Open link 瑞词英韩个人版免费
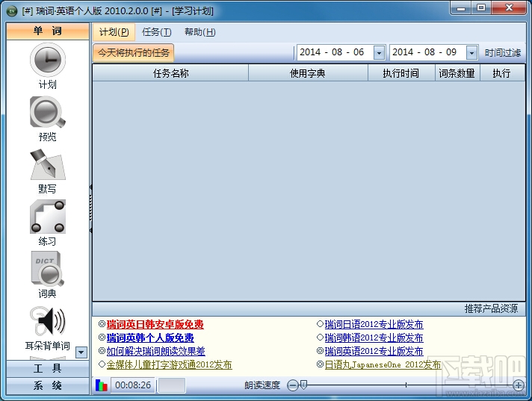Viewport: 532px width, 401px height. [150, 338]
